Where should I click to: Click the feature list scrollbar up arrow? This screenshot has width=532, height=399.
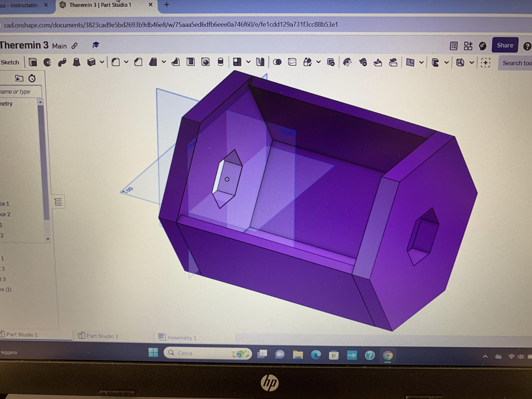40,102
